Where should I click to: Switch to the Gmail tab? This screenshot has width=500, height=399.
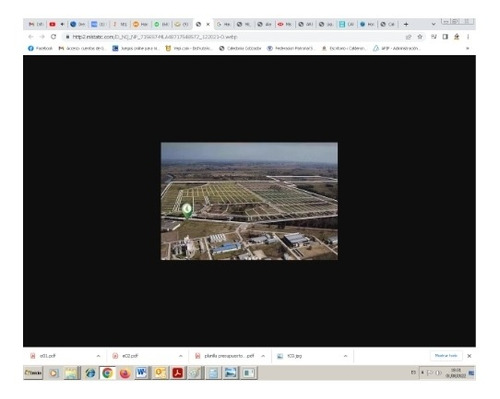(36, 24)
